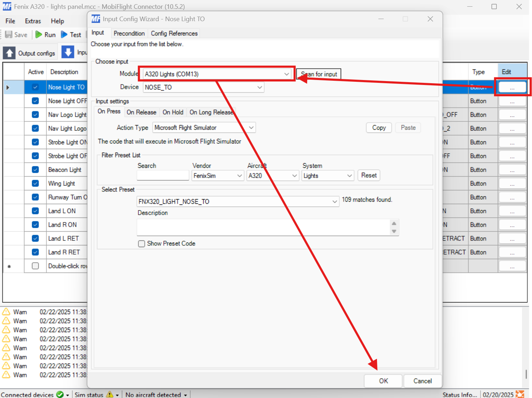Switch to the Config References tab

coord(174,33)
